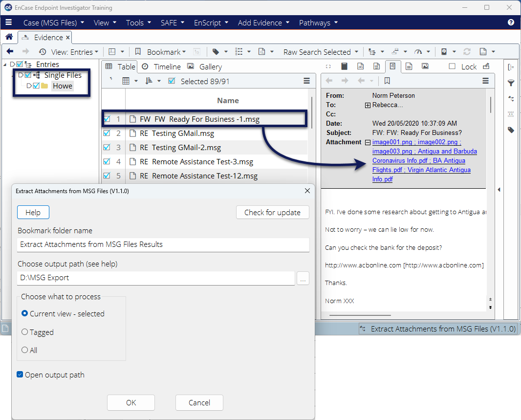Uncheck Open output path checkbox
Image resolution: width=521 pixels, height=420 pixels.
20,375
